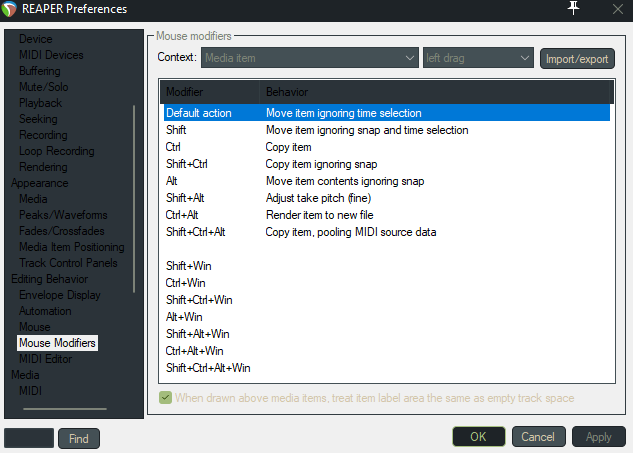Select Media Item Positioning
This screenshot has height=453, width=633.
[x=71, y=247]
